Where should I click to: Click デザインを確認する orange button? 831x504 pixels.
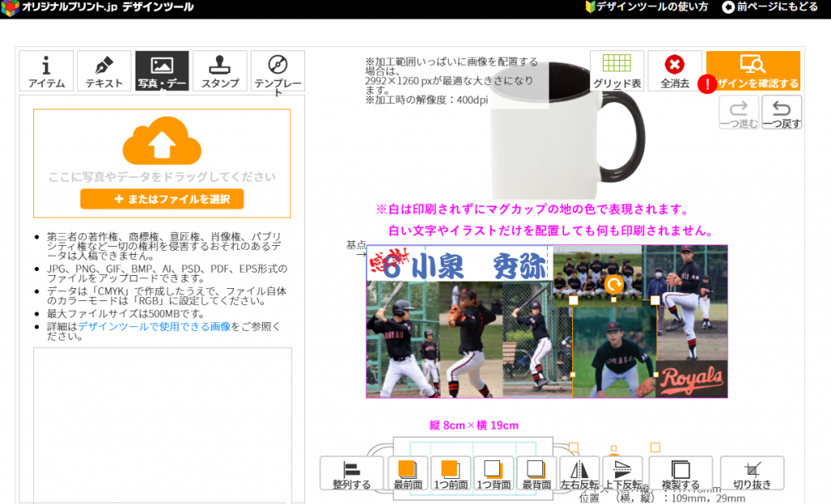tap(753, 71)
